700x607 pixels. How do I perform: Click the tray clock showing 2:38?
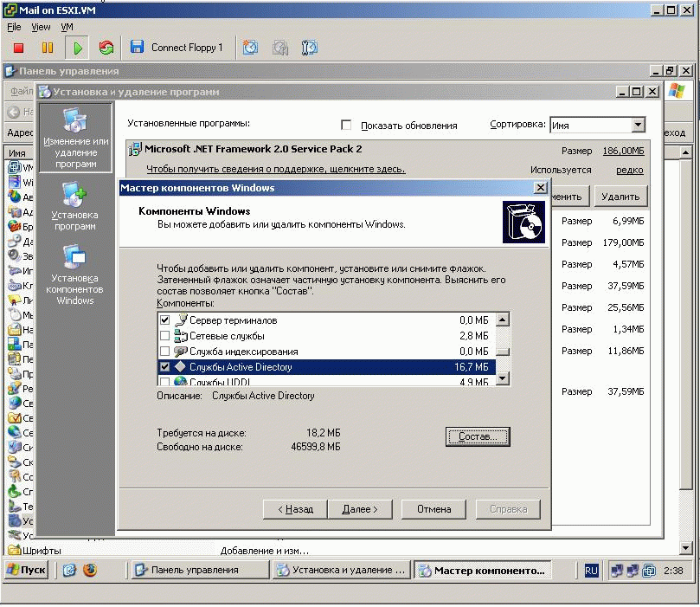click(673, 571)
